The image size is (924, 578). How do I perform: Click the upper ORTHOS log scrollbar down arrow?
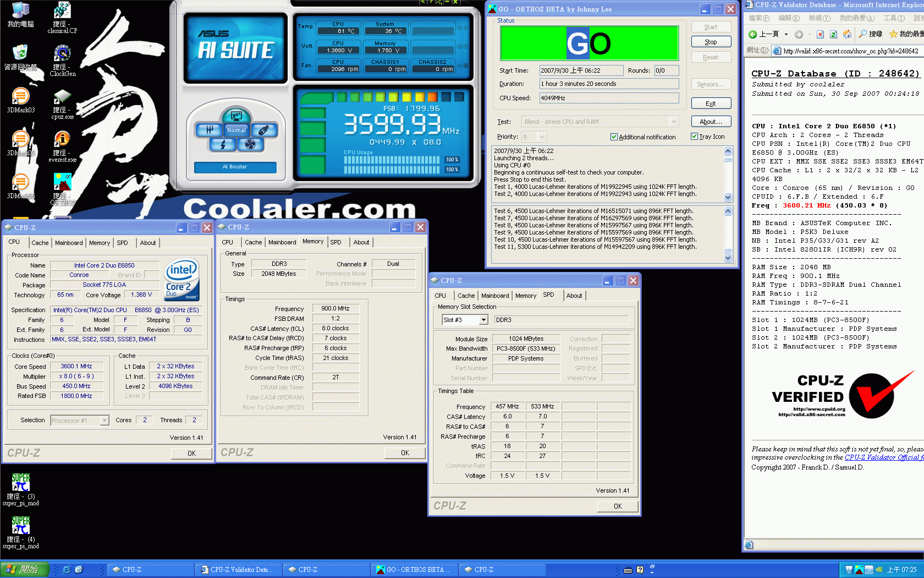click(728, 198)
